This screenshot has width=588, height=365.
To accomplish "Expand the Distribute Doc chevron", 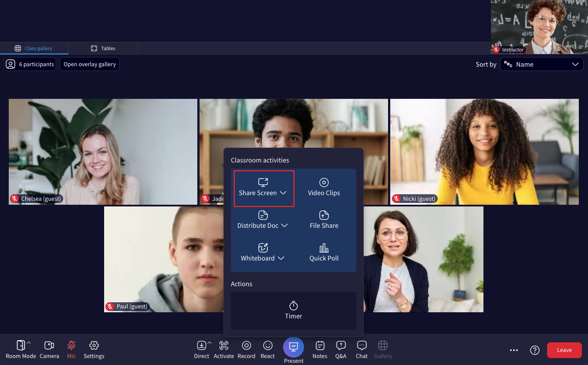I will tap(284, 226).
